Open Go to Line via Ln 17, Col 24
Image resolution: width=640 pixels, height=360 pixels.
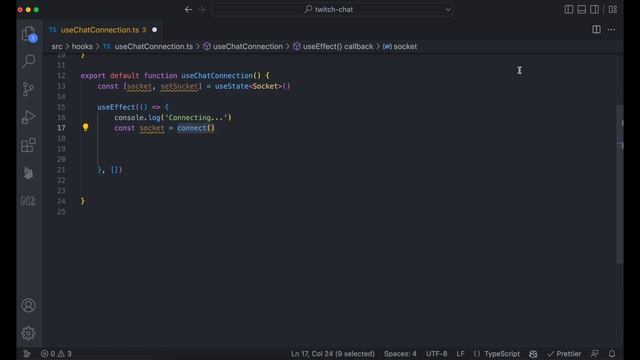pyautogui.click(x=333, y=354)
